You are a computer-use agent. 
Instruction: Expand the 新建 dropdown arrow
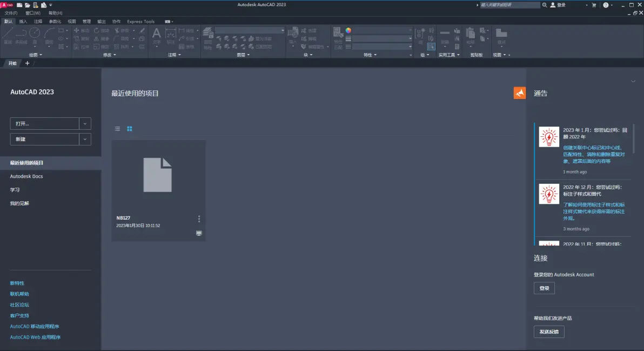(x=85, y=139)
